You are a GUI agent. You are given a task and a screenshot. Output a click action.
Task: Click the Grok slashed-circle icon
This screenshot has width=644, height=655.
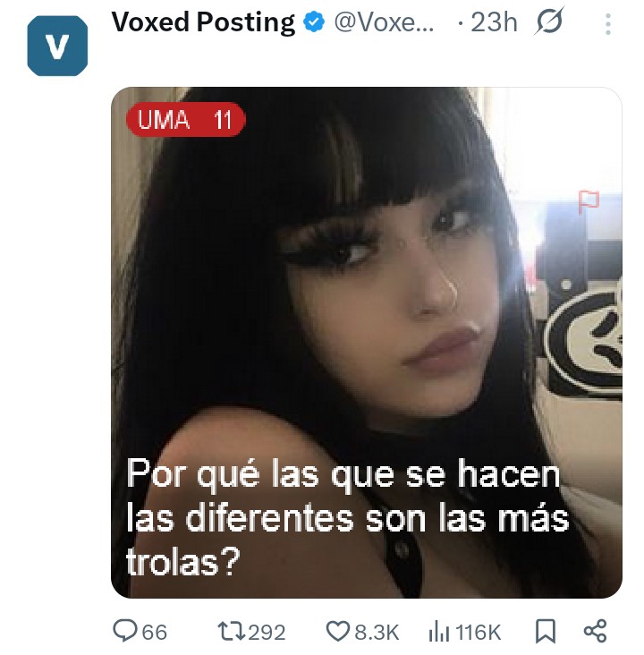click(x=549, y=21)
